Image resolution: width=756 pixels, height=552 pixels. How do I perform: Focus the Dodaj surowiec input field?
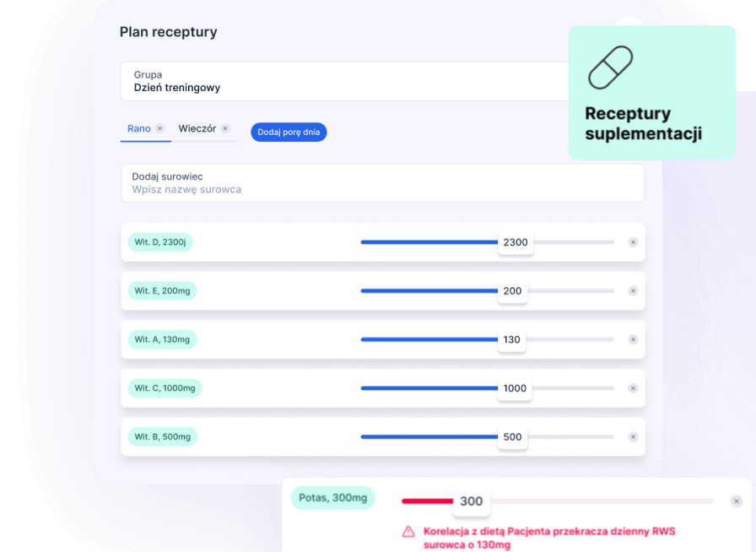[382, 189]
